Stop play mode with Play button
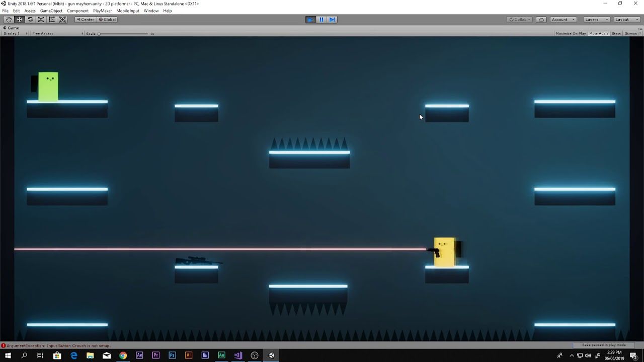This screenshot has width=644, height=362. point(310,20)
